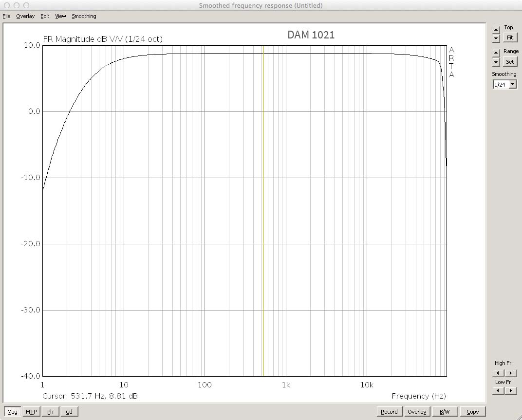This screenshot has width=522, height=420.
Task: Click the Set range button
Action: 510,62
